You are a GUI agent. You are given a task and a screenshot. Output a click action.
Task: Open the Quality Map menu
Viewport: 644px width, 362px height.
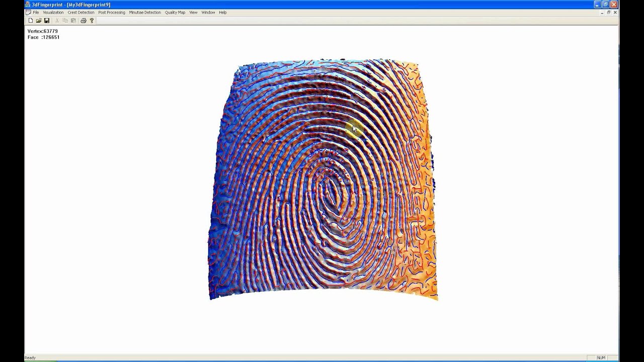175,12
